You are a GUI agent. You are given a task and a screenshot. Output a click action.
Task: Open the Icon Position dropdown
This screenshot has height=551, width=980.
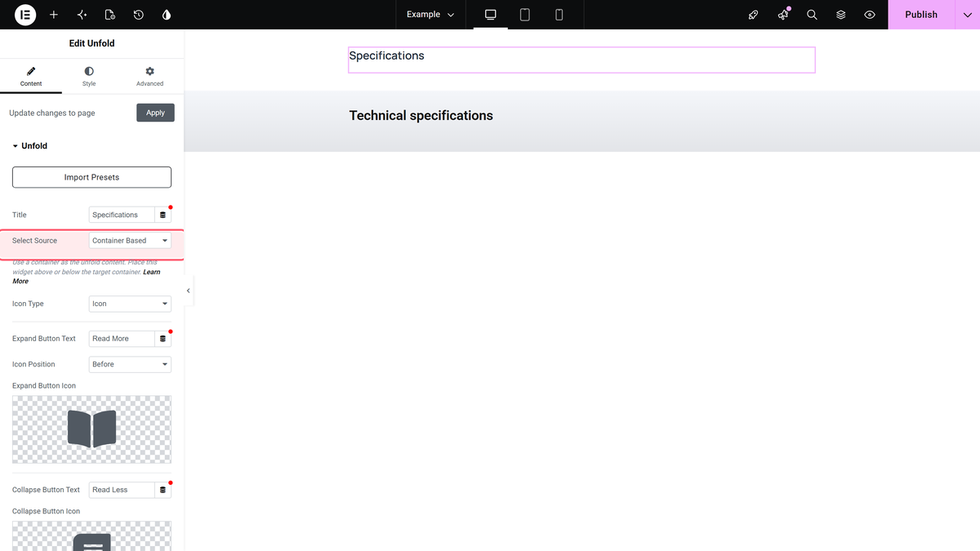[x=130, y=364]
